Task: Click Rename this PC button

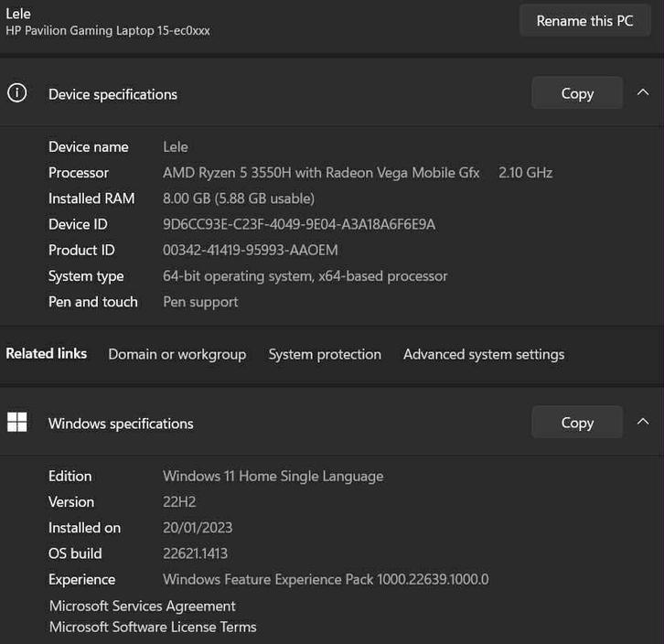Action: coord(584,21)
